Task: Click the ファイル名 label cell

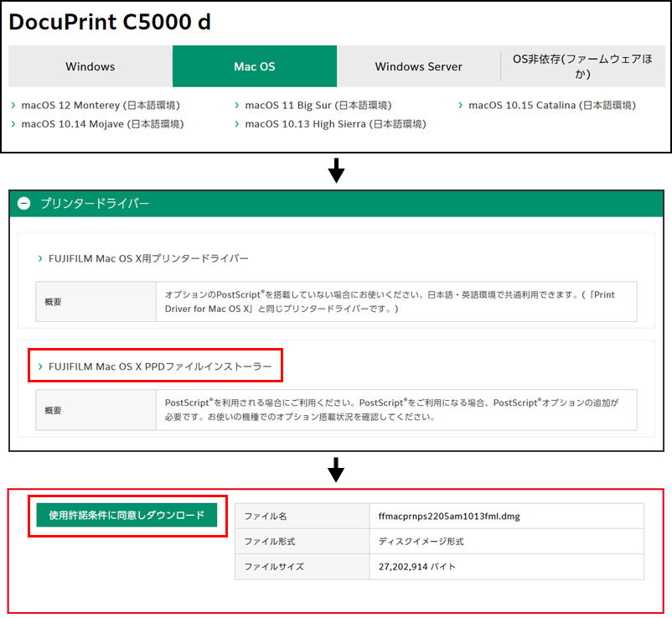Action: (x=265, y=517)
